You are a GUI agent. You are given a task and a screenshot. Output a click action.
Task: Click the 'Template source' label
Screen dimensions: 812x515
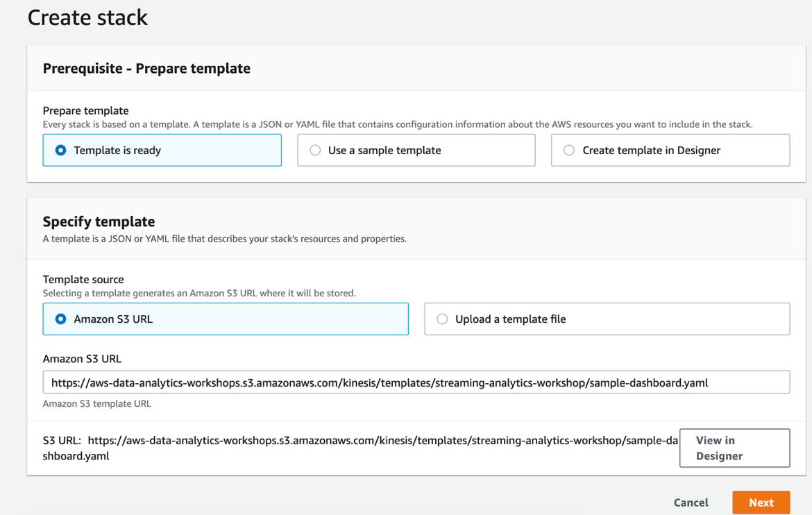click(x=83, y=279)
